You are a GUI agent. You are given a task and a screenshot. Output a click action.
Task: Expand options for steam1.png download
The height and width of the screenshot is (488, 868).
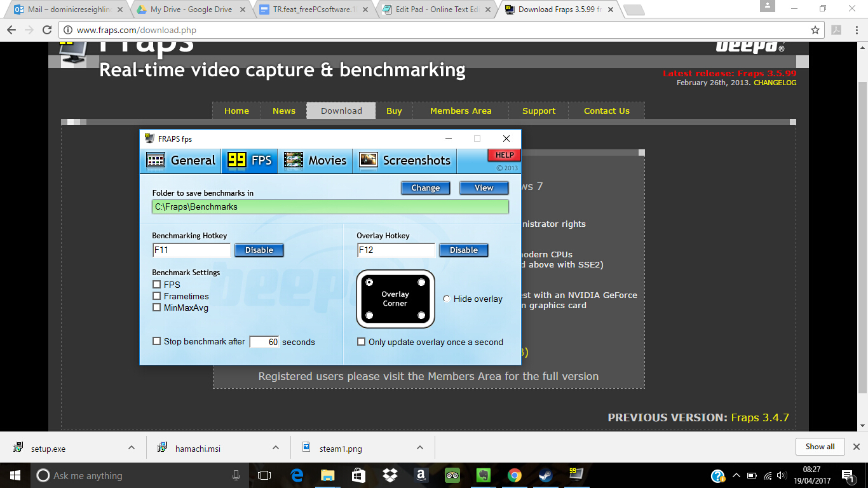[x=420, y=447]
